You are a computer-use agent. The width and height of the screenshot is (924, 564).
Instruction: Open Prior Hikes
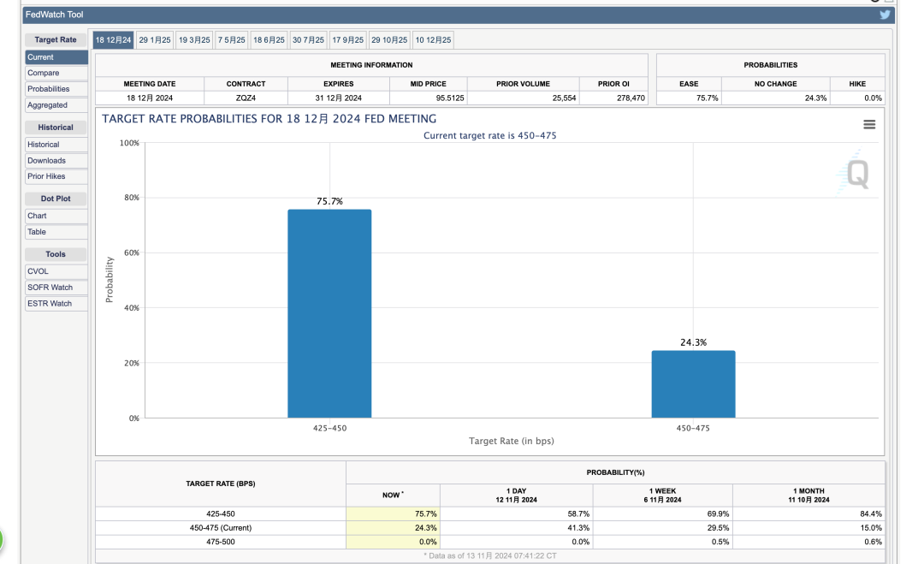[56, 176]
